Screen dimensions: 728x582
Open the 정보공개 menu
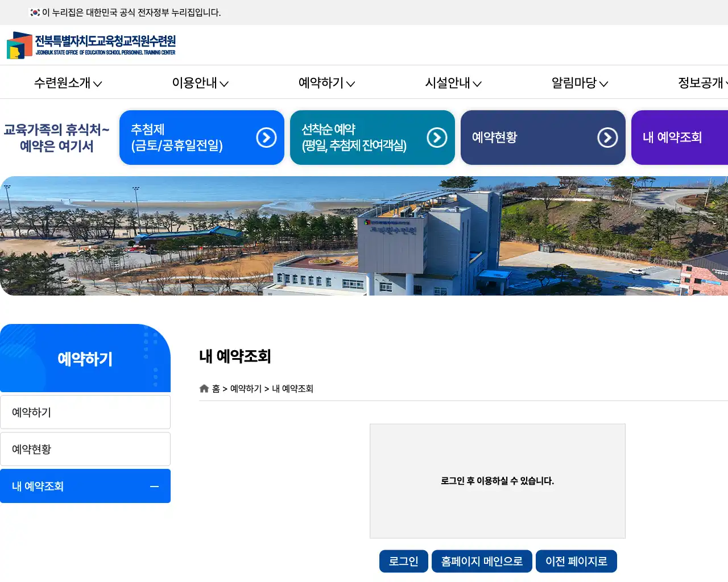coord(702,83)
